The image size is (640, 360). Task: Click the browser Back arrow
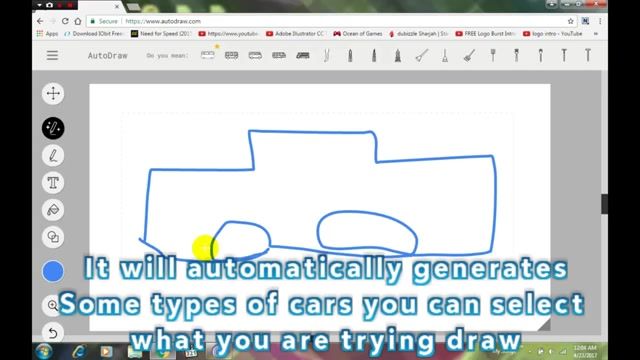(x=40, y=21)
